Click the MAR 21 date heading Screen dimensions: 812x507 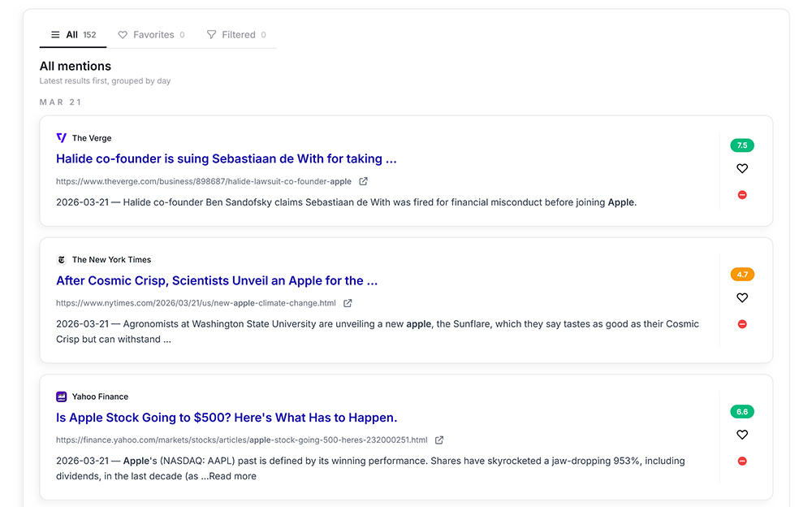60,102
